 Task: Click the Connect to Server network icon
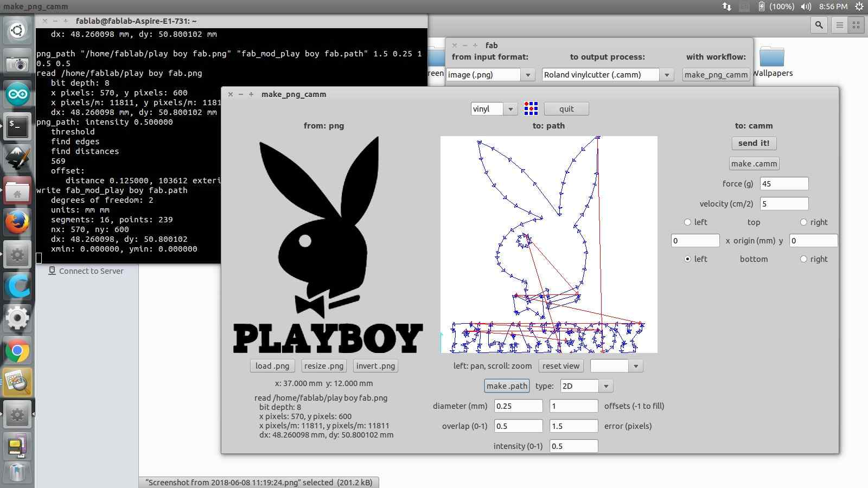coord(52,271)
